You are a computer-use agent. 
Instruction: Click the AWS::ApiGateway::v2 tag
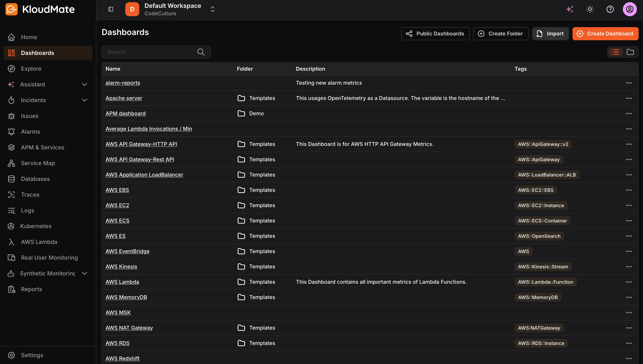[543, 144]
